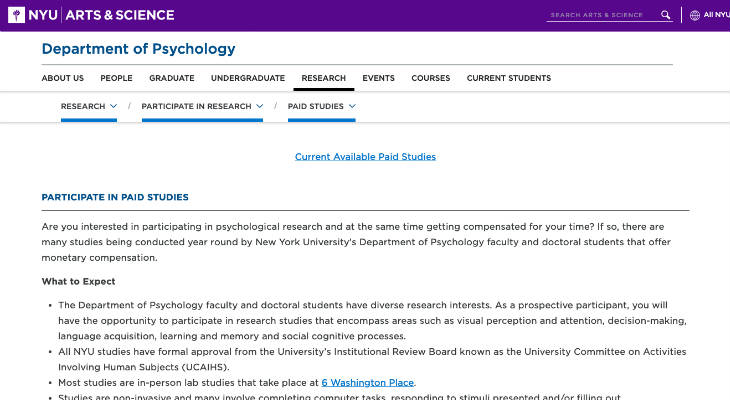Expand the Paid Studies breadcrumb chevron
730x400 pixels.
(x=352, y=106)
